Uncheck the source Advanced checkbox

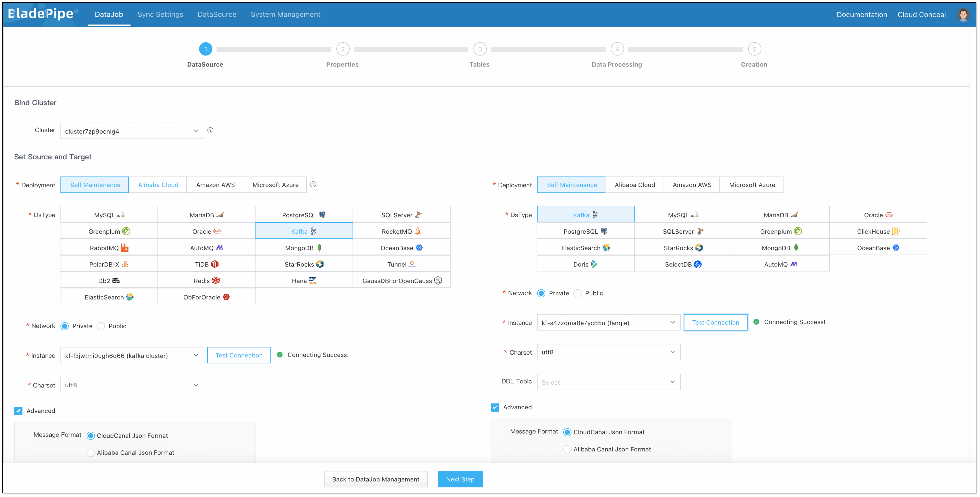pos(18,411)
